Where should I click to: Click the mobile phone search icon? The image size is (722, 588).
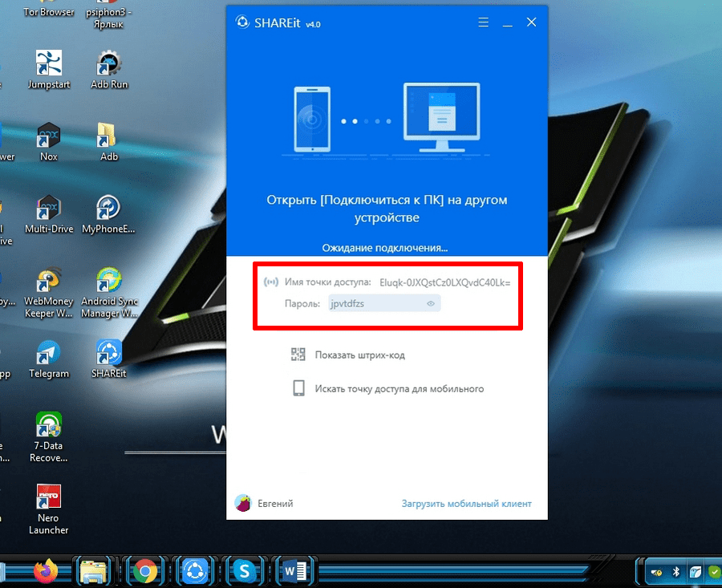pyautogui.click(x=298, y=388)
